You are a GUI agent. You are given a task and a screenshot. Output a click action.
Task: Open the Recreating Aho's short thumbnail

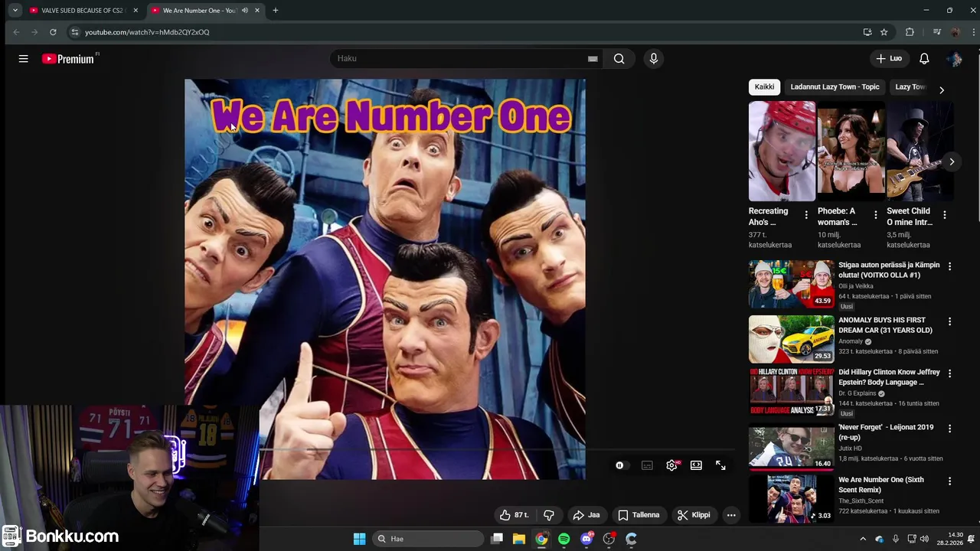click(782, 152)
